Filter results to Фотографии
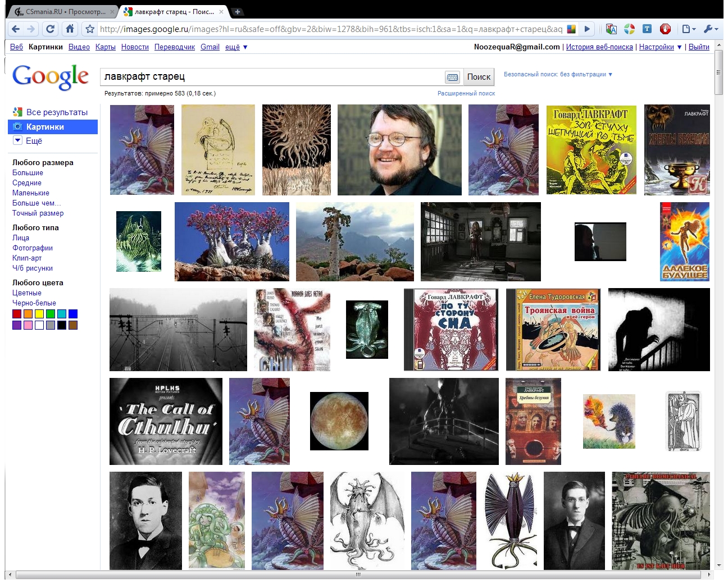 33,248
